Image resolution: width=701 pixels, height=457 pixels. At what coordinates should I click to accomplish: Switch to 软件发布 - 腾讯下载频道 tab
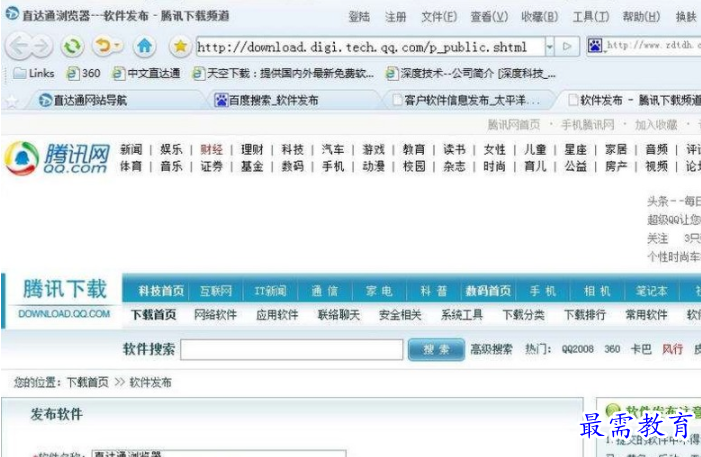[635, 100]
